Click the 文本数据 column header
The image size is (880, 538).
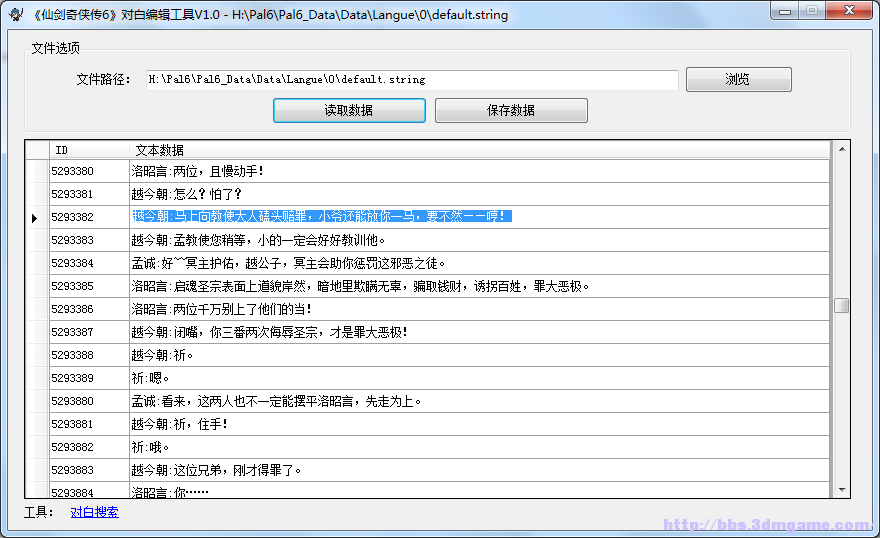click(x=479, y=150)
